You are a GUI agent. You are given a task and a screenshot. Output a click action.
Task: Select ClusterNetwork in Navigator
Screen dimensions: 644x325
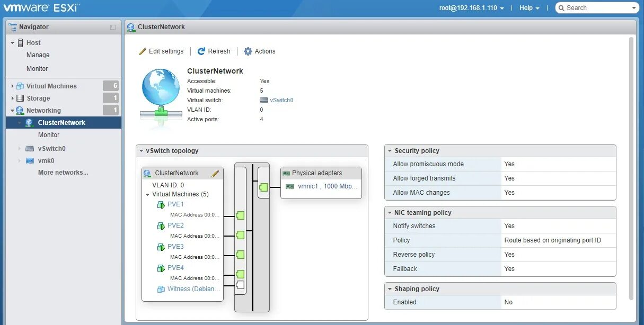(64, 123)
